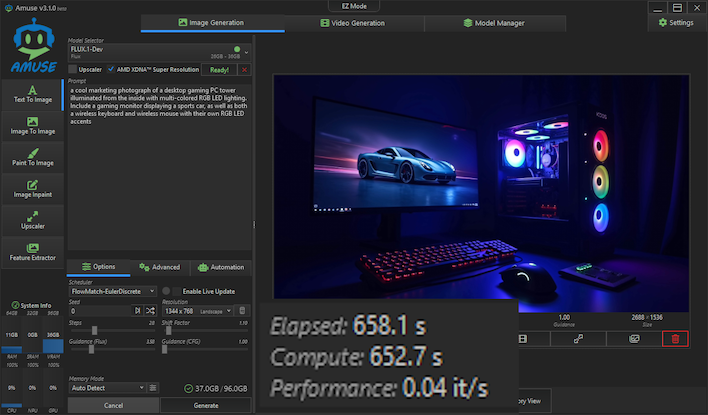
Task: Select the Options tab
Action: (98, 267)
